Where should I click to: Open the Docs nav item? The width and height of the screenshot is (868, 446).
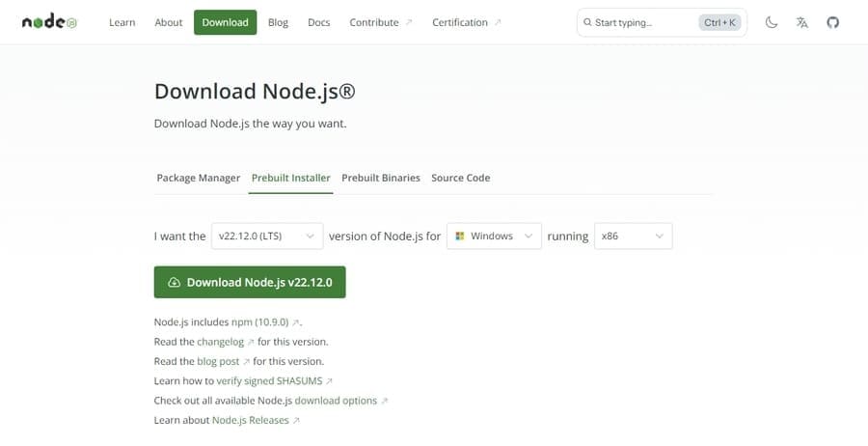click(319, 22)
